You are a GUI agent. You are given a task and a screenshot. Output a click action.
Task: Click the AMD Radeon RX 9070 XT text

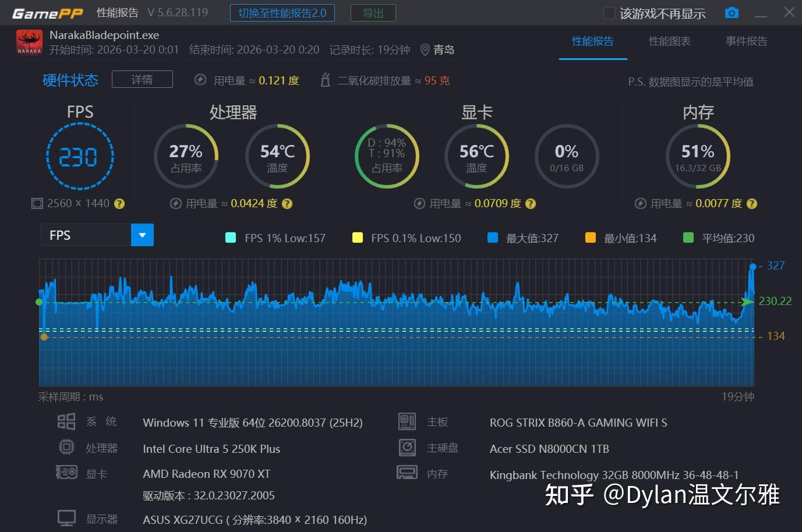pyautogui.click(x=206, y=474)
